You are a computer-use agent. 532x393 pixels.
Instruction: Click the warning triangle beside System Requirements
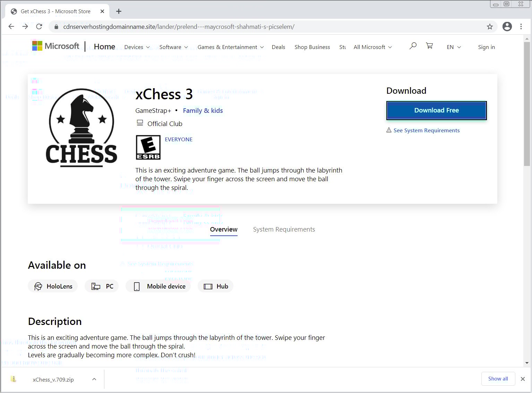coord(389,130)
